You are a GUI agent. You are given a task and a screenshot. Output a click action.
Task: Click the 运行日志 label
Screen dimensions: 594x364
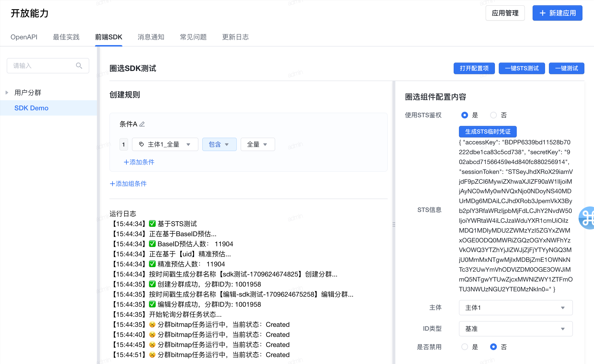(123, 214)
